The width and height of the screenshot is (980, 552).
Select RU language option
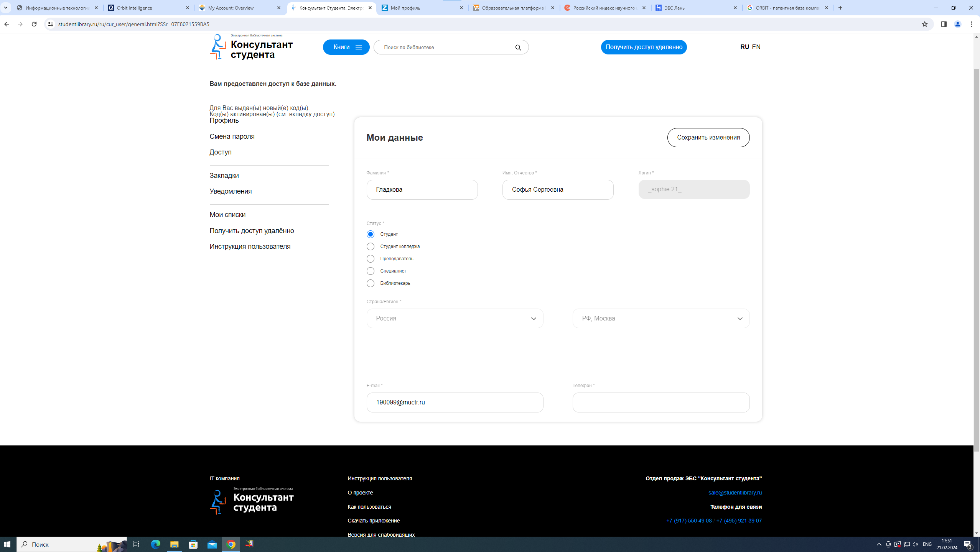[x=744, y=47]
